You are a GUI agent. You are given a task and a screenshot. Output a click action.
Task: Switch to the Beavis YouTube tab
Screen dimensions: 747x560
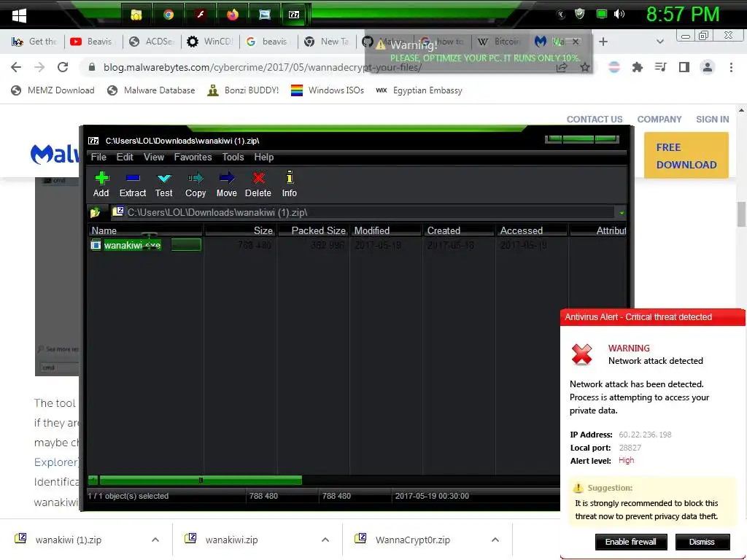point(93,42)
